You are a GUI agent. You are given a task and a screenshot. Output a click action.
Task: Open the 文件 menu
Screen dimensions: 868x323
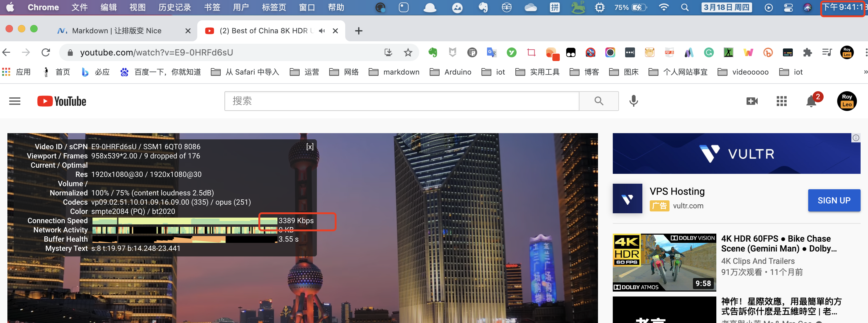(80, 7)
